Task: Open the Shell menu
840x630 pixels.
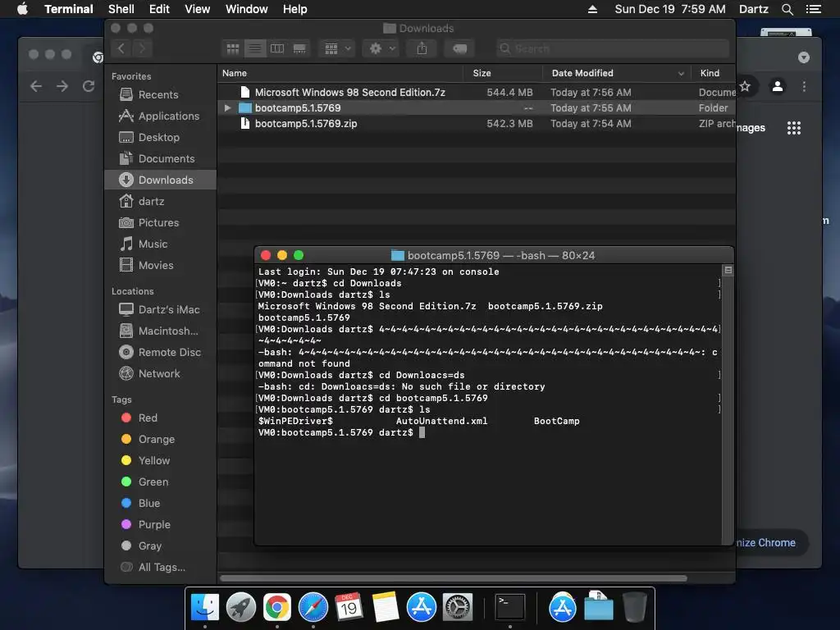Action: (x=121, y=9)
